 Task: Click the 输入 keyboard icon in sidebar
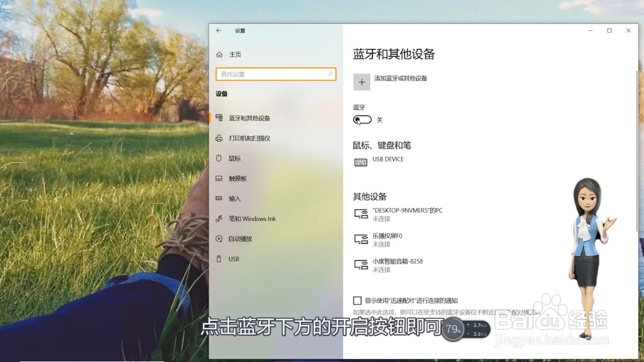(219, 198)
